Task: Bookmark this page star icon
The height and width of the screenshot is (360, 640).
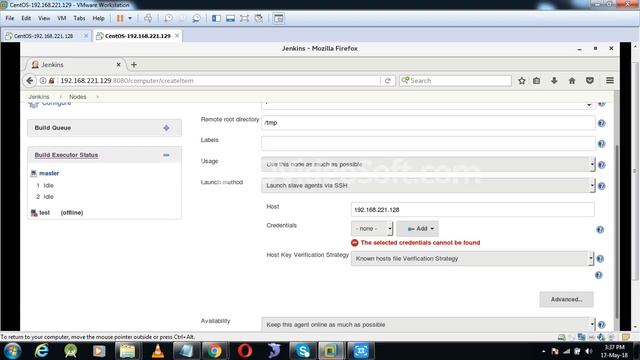Action: [x=522, y=81]
